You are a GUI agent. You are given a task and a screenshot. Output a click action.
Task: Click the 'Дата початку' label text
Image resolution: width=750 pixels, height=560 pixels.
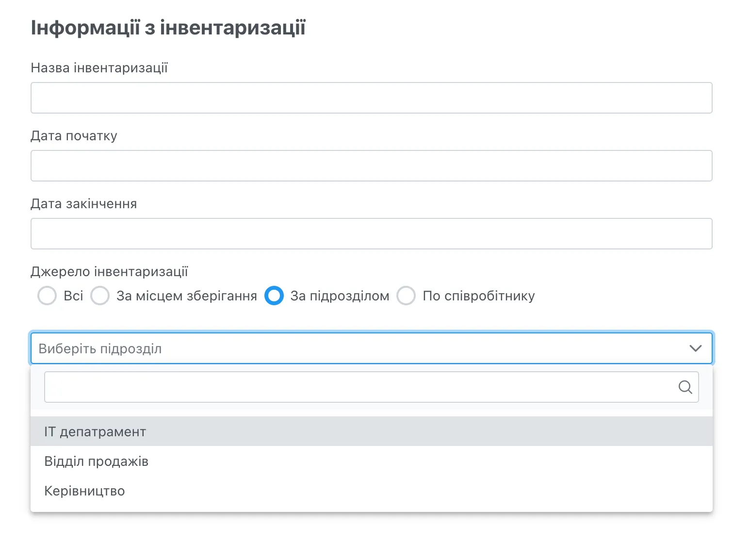point(74,136)
